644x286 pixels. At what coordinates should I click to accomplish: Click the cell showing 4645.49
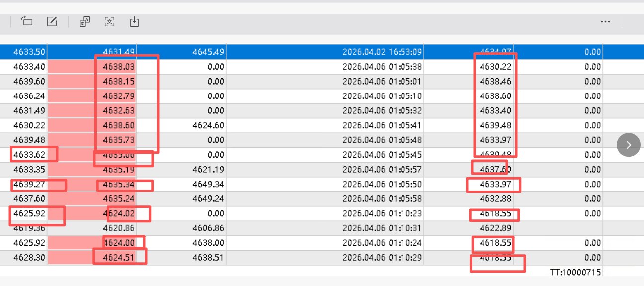[x=208, y=52]
